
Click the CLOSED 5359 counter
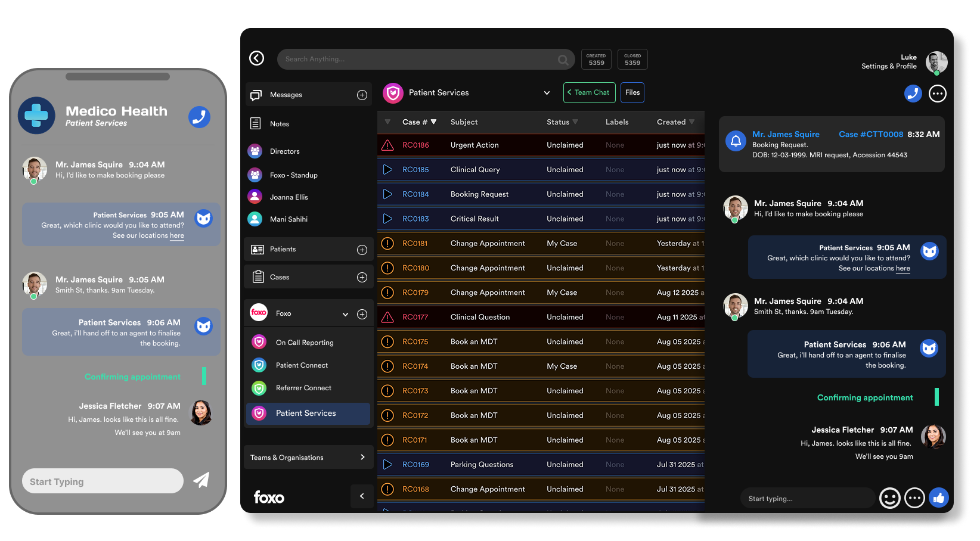(x=632, y=59)
